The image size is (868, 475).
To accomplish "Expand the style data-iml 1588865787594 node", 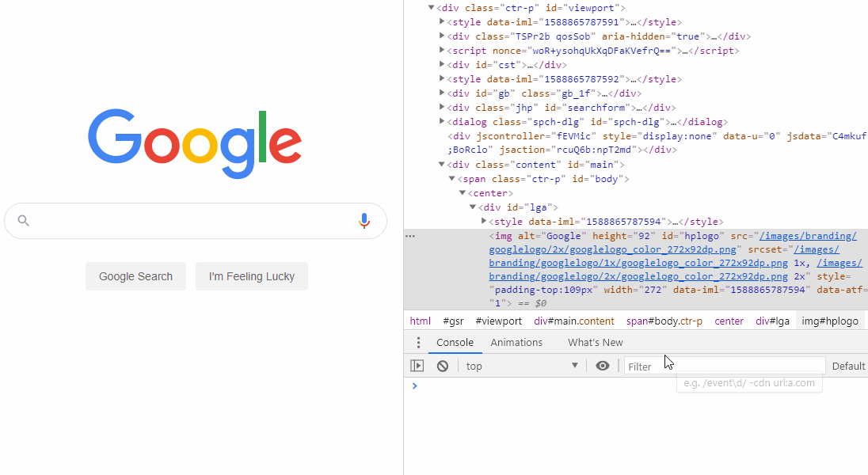I will click(x=484, y=221).
